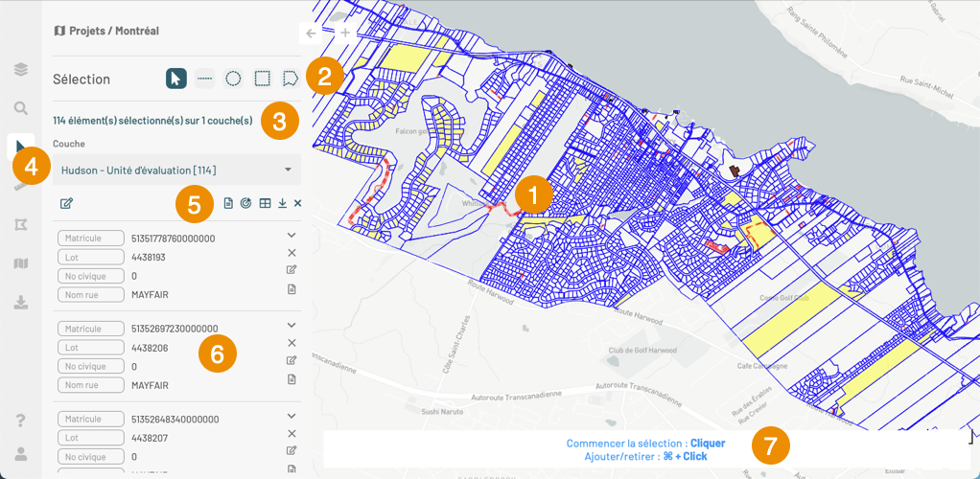
Task: Open the download panel in sidebar
Action: click(x=20, y=302)
